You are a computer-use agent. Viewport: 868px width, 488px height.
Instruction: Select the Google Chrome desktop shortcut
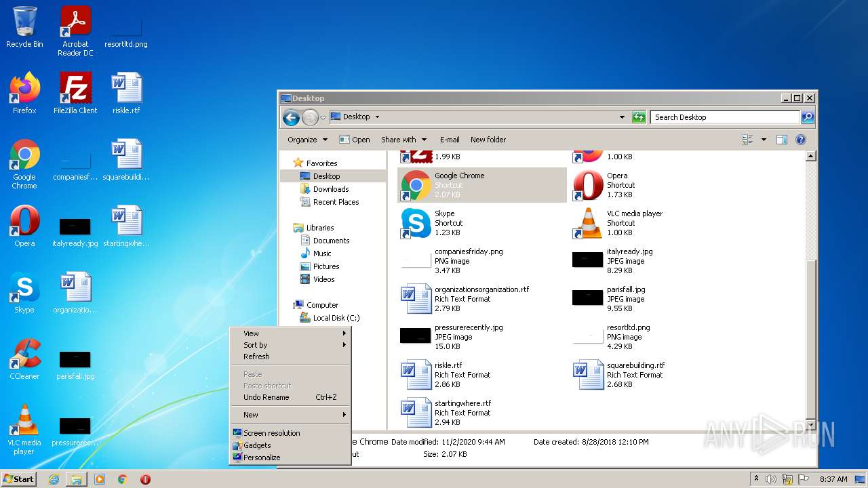click(x=24, y=164)
